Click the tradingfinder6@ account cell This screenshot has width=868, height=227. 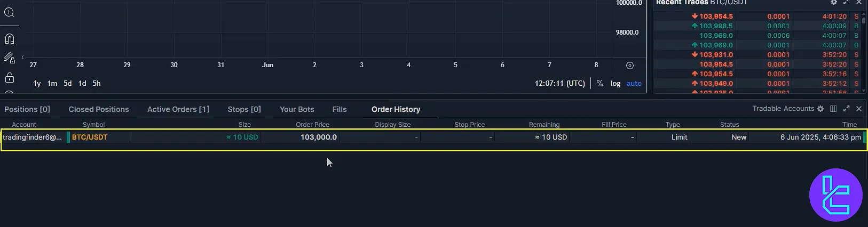coord(33,137)
